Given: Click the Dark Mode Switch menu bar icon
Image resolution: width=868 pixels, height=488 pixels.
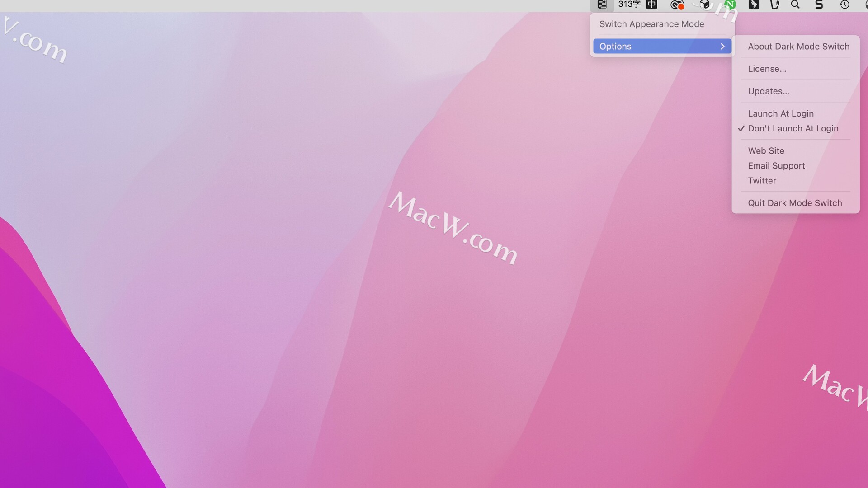Looking at the screenshot, I should pyautogui.click(x=602, y=5).
